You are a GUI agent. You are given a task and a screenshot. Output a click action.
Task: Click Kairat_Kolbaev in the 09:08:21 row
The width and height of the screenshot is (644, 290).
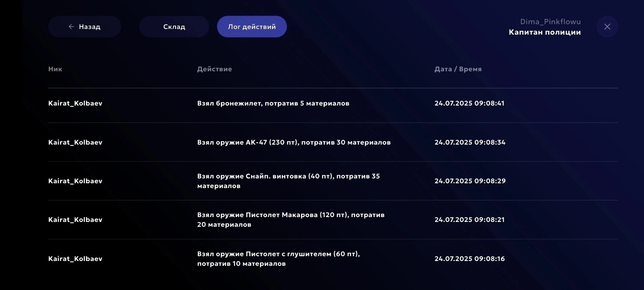[x=75, y=220]
